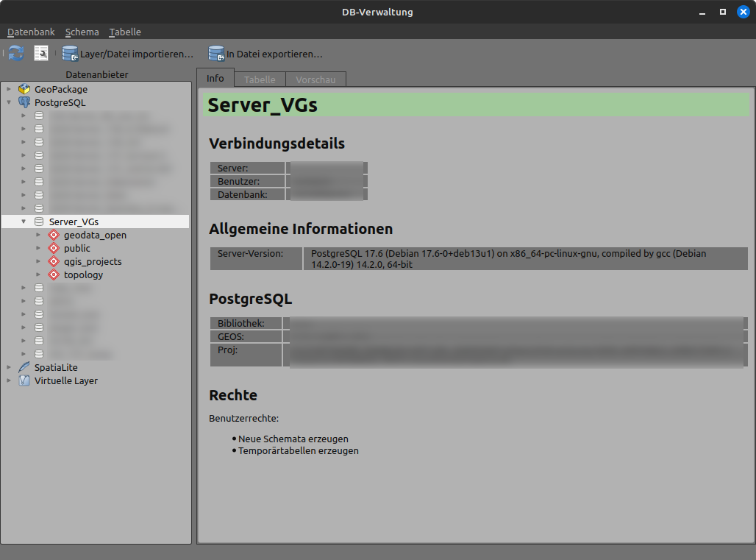Open the Schema menu

tap(82, 32)
